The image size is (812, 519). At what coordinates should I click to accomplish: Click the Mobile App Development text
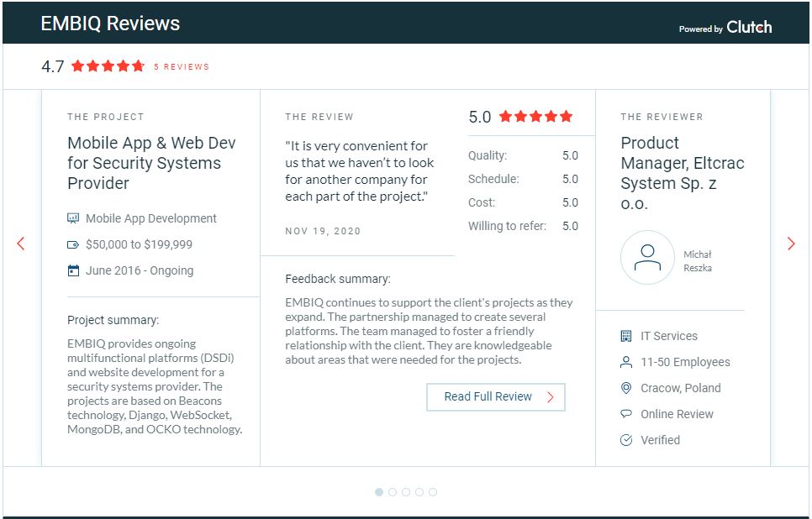click(151, 218)
